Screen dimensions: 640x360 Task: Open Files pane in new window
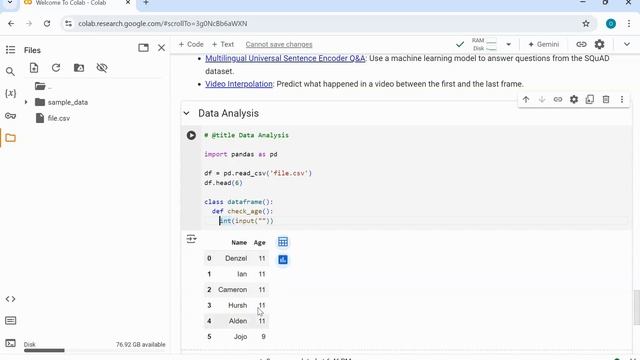(143, 48)
